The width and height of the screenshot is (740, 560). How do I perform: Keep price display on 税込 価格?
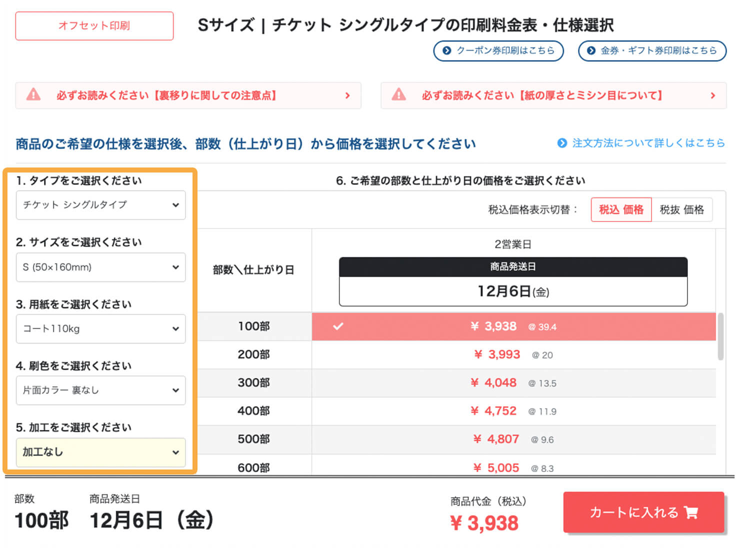coord(621,209)
